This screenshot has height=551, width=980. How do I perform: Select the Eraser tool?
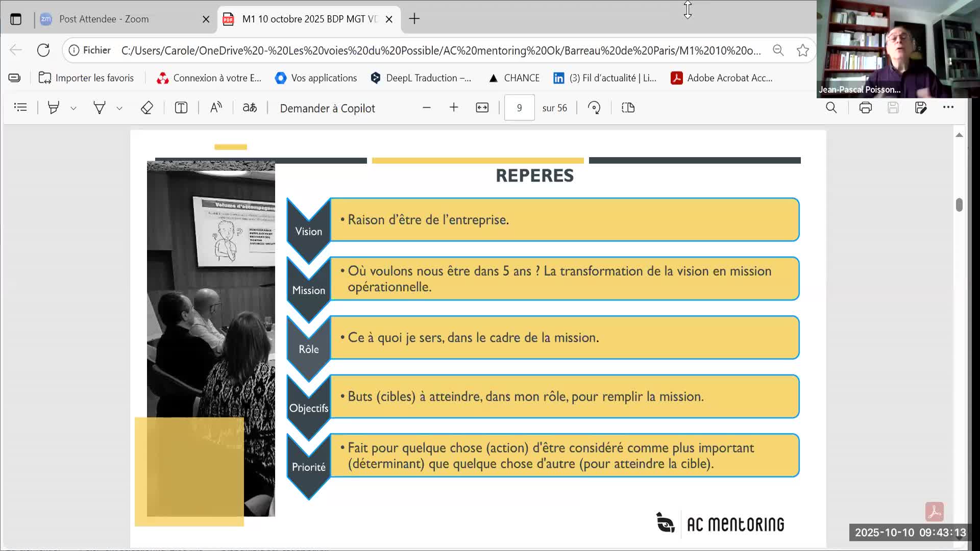(x=146, y=108)
